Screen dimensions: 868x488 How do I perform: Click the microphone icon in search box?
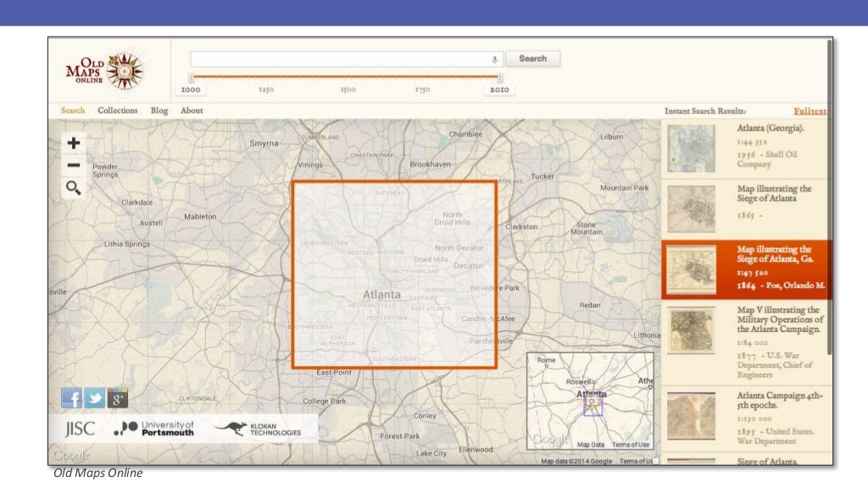494,59
